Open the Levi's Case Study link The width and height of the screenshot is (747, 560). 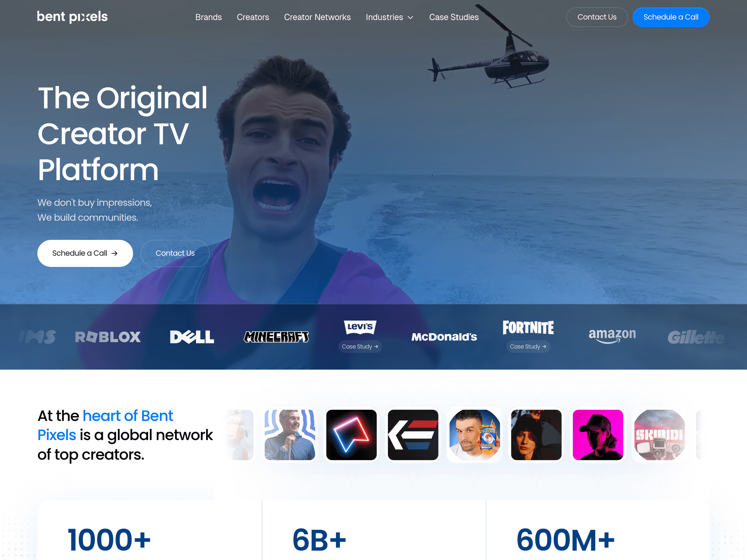[360, 346]
